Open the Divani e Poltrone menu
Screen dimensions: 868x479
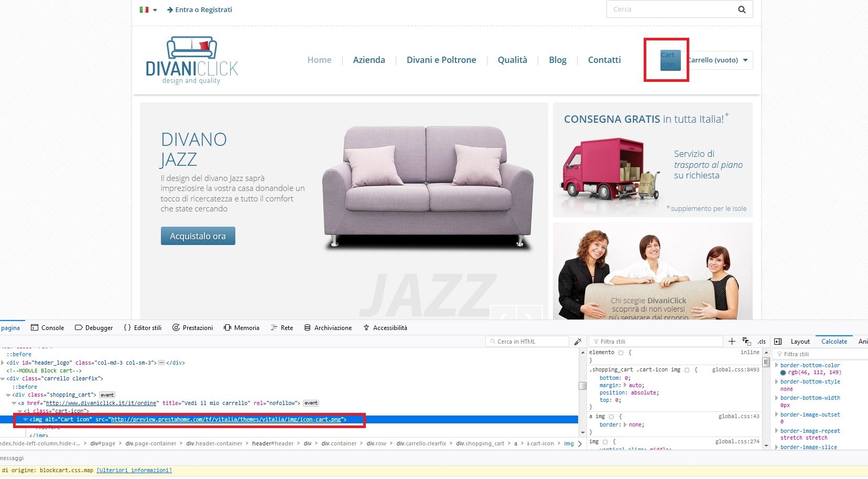[441, 60]
